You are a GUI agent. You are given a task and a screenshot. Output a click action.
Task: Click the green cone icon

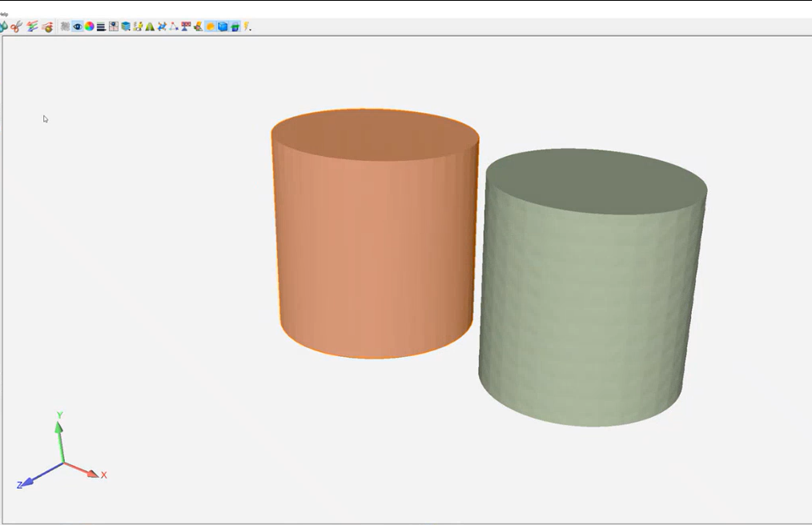pyautogui.click(x=150, y=26)
